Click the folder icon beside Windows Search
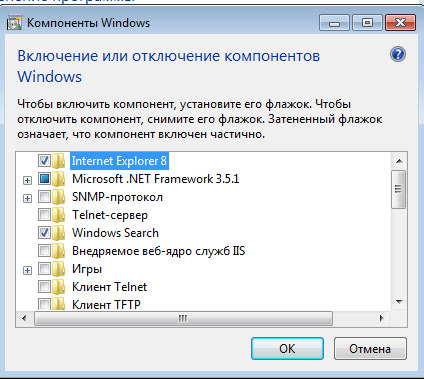424x379 pixels. [59, 233]
